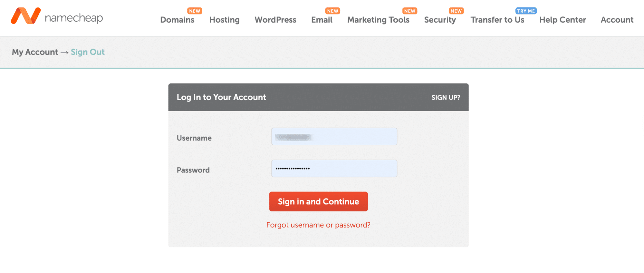
Task: Click the TRY ME badge
Action: pos(526,11)
